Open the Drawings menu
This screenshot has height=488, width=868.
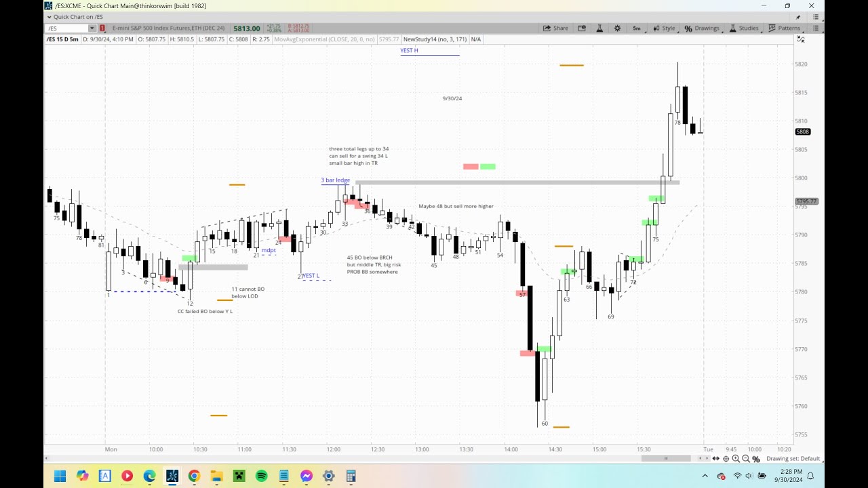coord(702,28)
